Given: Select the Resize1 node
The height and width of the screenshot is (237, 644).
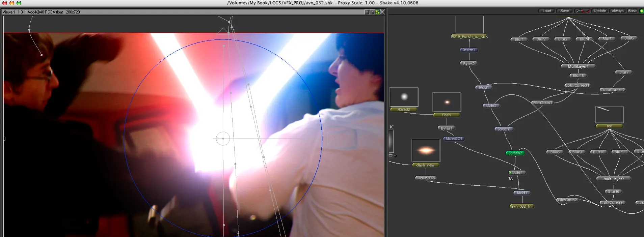Looking at the screenshot, I should (x=469, y=50).
